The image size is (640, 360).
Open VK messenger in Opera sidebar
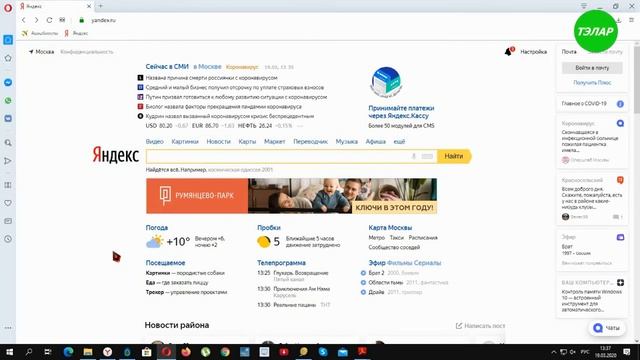(8, 118)
